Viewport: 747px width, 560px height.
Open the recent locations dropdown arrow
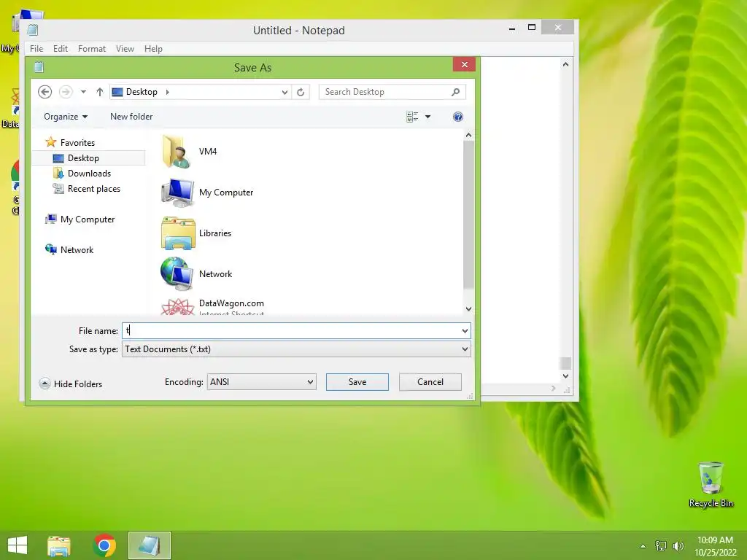click(83, 92)
